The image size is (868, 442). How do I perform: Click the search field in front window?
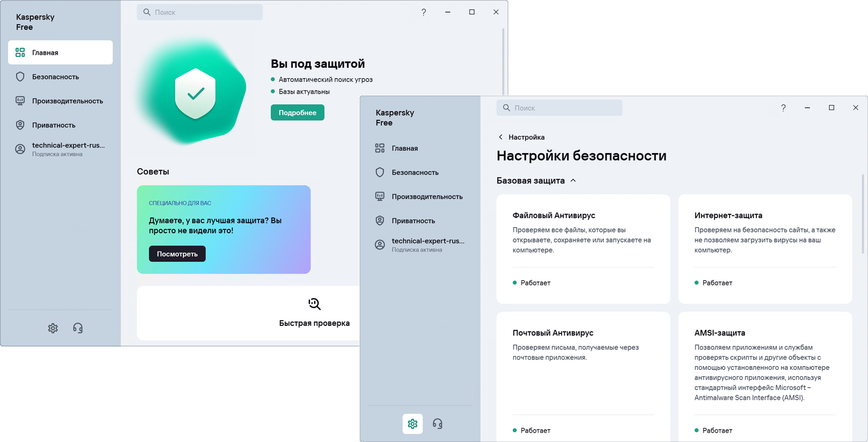tap(559, 107)
